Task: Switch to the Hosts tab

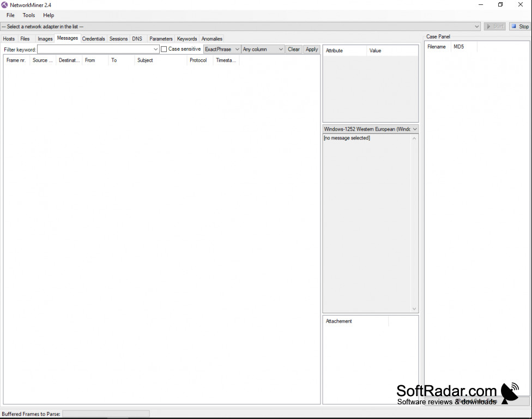Action: point(9,39)
